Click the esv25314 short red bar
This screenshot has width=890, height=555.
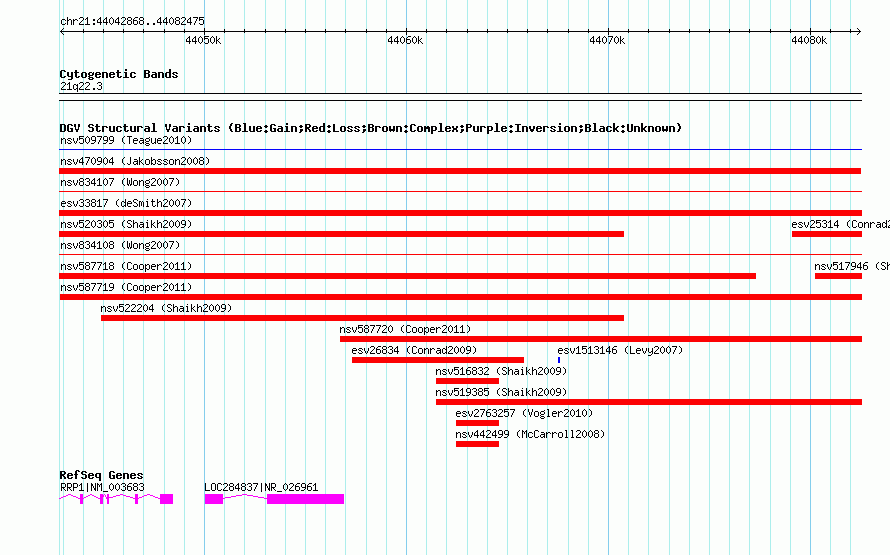(827, 234)
